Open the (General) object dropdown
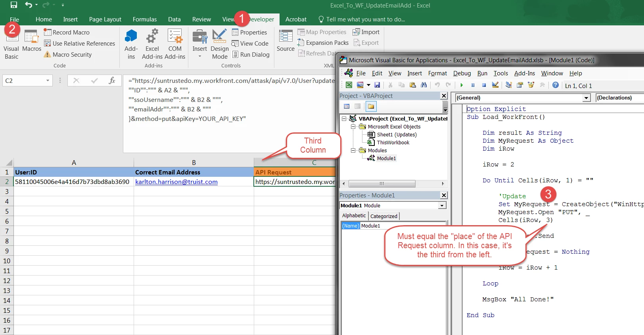Viewport: 644px width, 335px height. 586,98
